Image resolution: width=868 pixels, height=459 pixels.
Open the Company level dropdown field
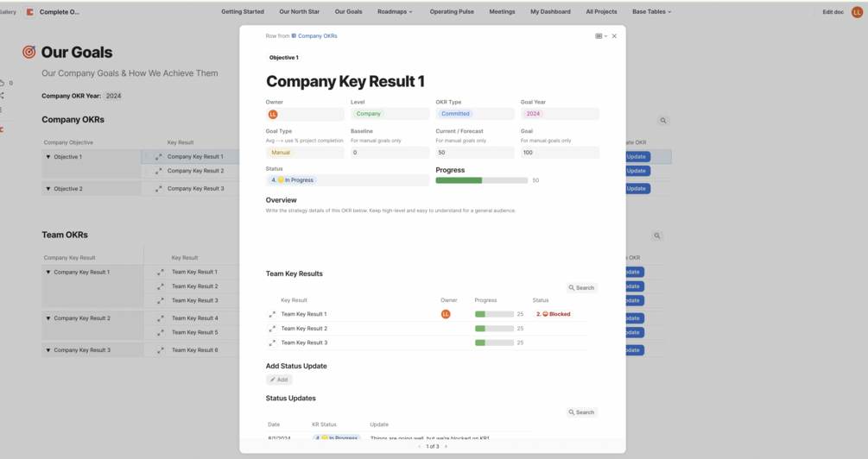click(x=390, y=114)
